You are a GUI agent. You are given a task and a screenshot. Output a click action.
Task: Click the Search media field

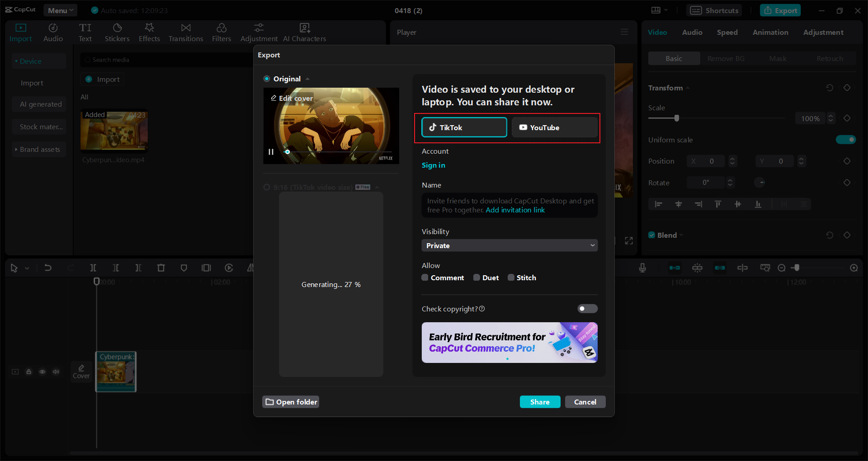point(166,60)
